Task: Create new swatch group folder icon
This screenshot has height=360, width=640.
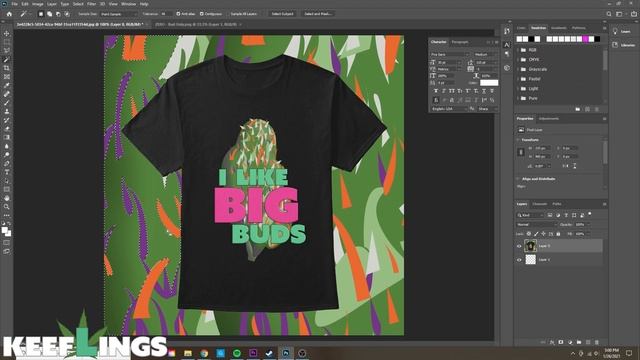Action: (x=578, y=109)
